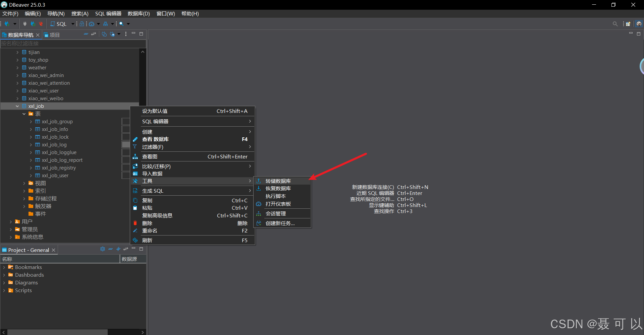Open the navigator view menu three dots

(x=126, y=34)
